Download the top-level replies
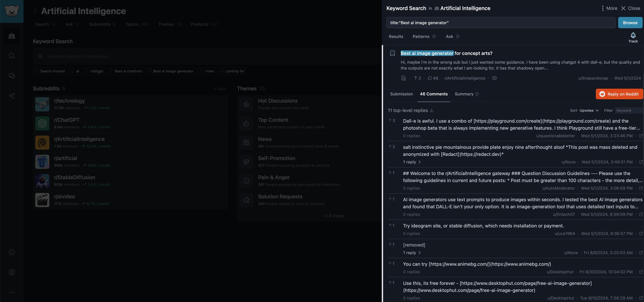The width and height of the screenshot is (644, 302). tap(431, 110)
